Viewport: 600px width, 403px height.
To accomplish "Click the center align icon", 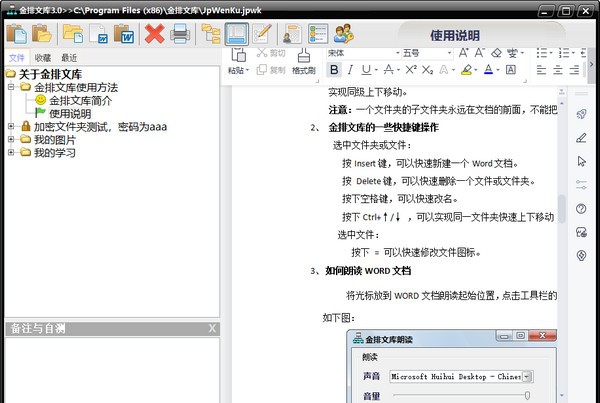I will click(558, 70).
